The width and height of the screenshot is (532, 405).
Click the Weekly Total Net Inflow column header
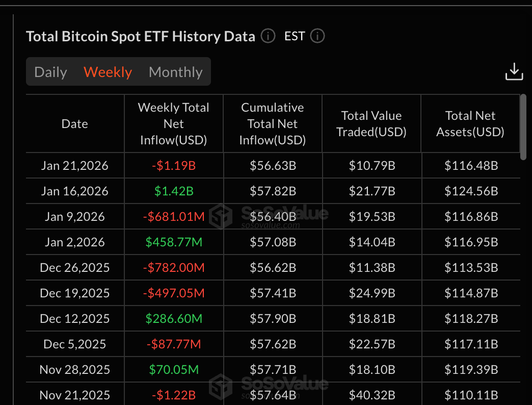(x=173, y=123)
